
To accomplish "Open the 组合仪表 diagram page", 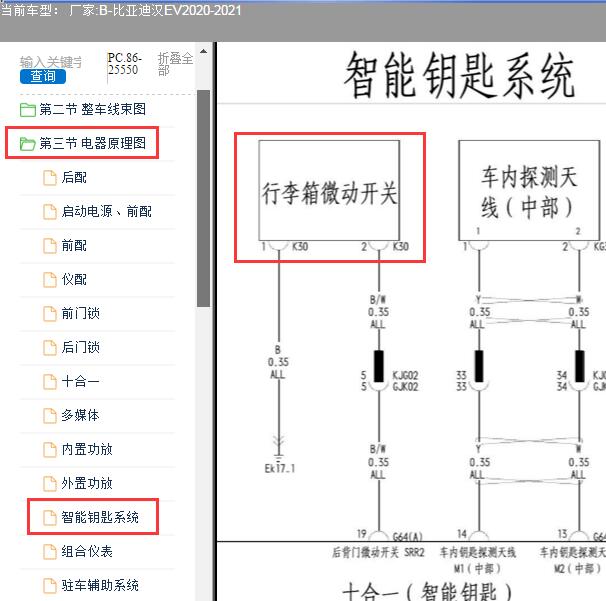I will click(x=87, y=552).
